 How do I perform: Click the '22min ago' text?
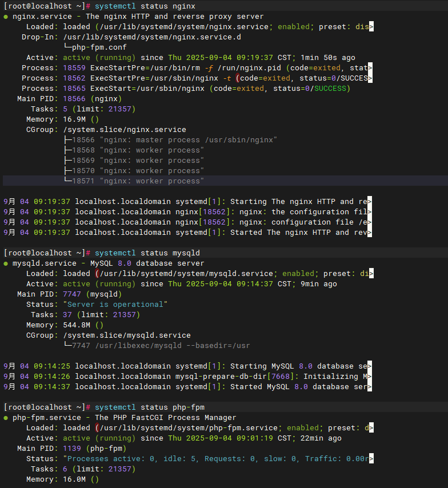coord(321,438)
